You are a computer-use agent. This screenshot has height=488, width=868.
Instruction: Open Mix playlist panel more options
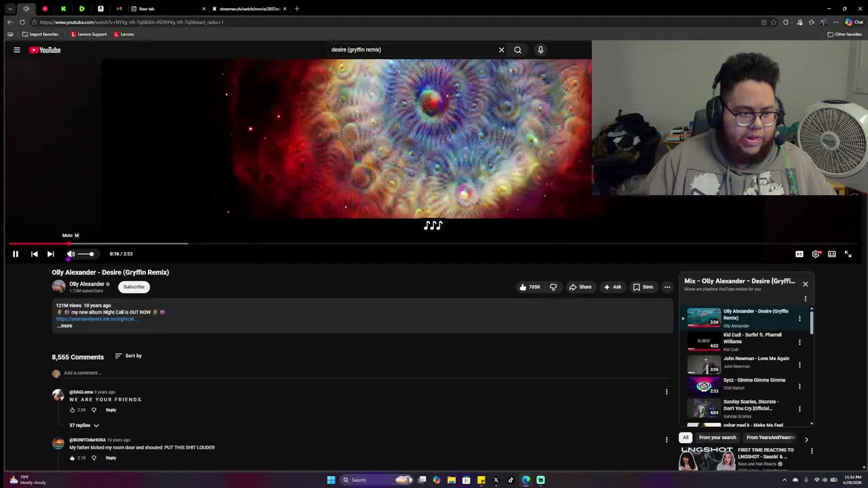tap(805, 299)
